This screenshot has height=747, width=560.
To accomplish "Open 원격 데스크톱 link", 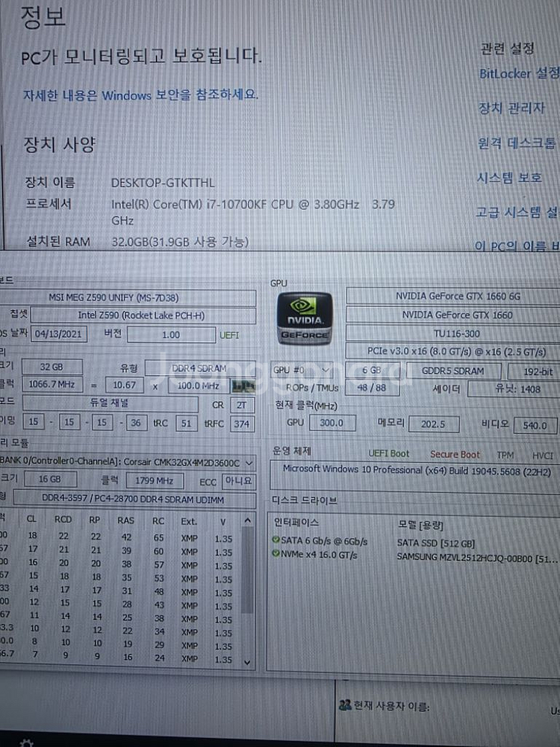I will pos(517,143).
